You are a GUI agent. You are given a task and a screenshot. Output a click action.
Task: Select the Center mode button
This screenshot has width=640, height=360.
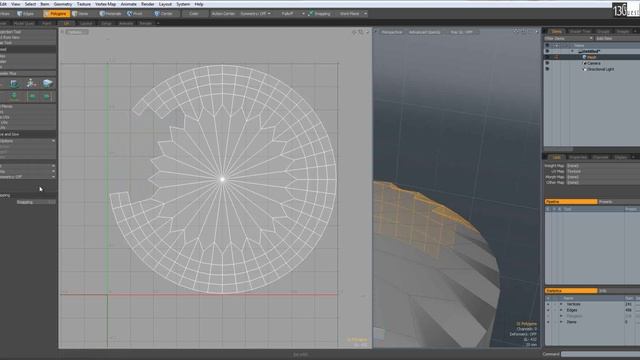point(164,14)
